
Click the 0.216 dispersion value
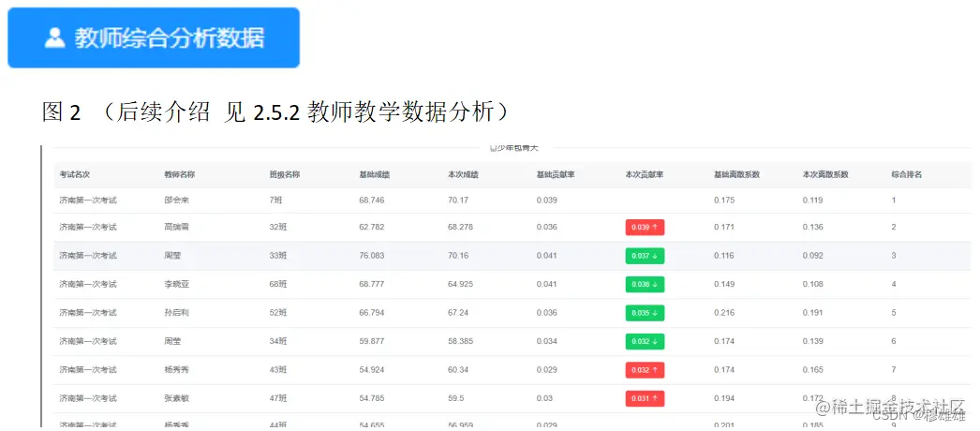724,313
